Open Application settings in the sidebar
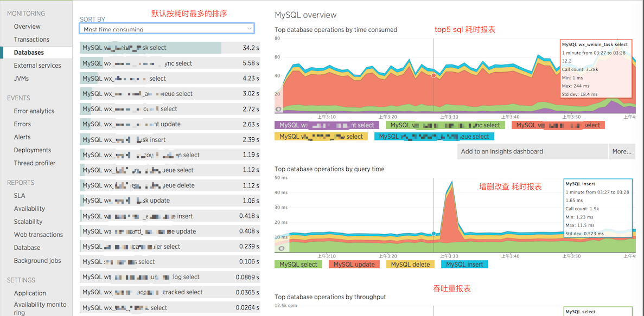Screen dimensions: 644x316 [x=30, y=293]
